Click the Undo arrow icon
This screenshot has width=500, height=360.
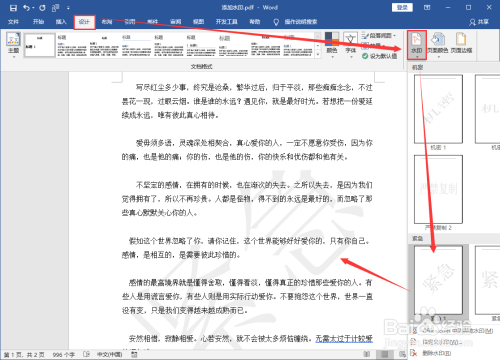[26, 8]
